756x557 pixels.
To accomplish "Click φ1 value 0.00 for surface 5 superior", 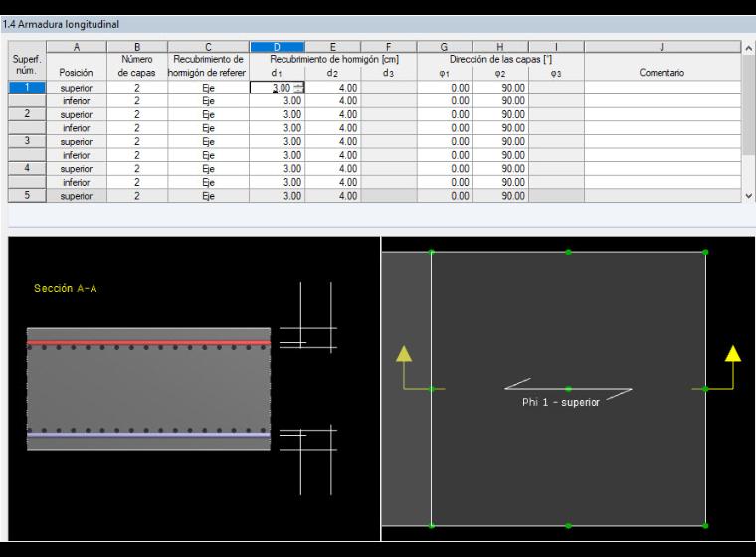I will 445,196.
